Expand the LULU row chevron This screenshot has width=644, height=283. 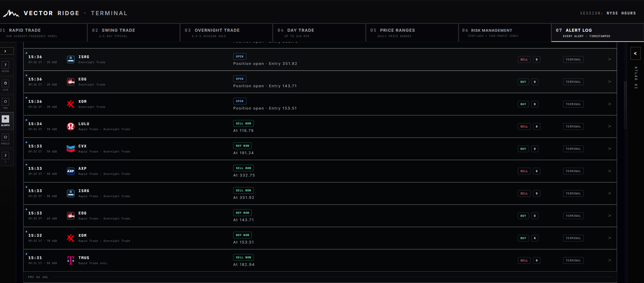[609, 127]
